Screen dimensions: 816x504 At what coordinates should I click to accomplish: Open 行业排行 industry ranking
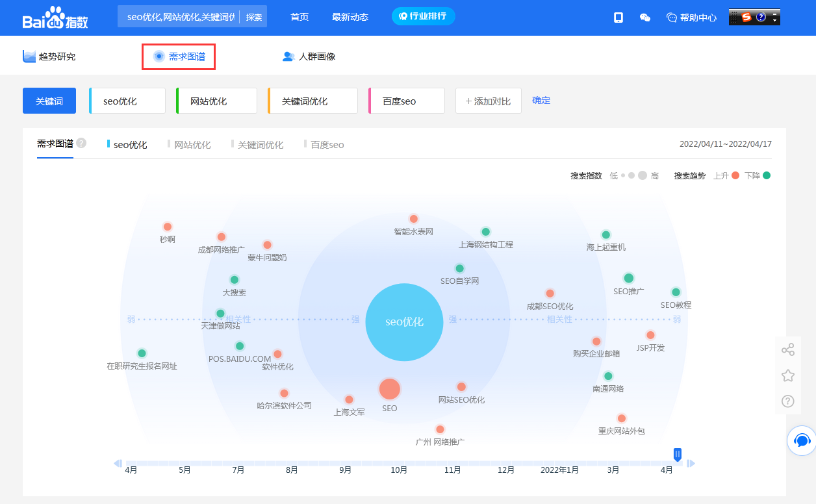pyautogui.click(x=423, y=16)
